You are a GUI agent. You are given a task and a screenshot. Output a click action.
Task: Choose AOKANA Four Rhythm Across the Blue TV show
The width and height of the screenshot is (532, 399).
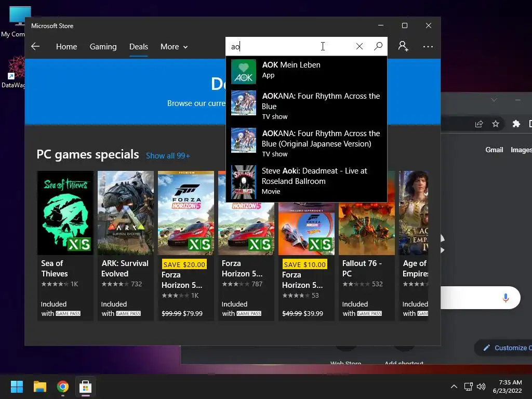click(x=307, y=105)
